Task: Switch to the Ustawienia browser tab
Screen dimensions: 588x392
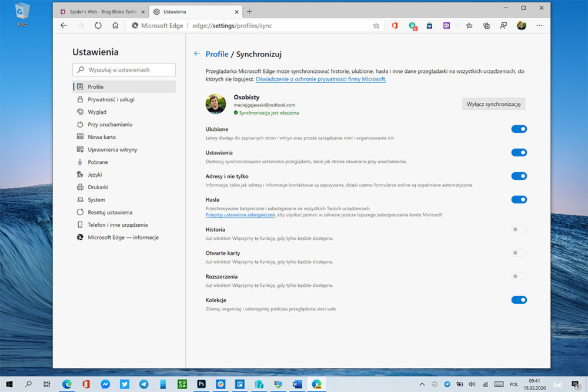Action: click(x=196, y=12)
